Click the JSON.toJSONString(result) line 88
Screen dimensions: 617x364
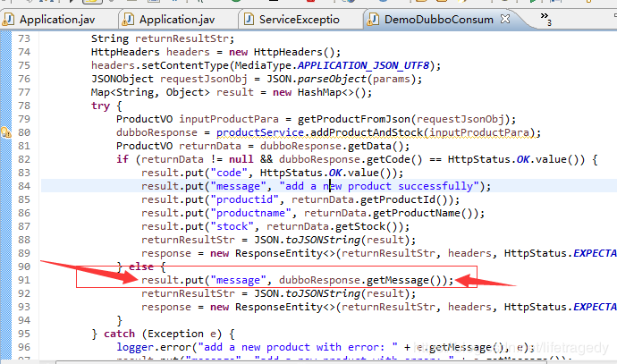278,240
